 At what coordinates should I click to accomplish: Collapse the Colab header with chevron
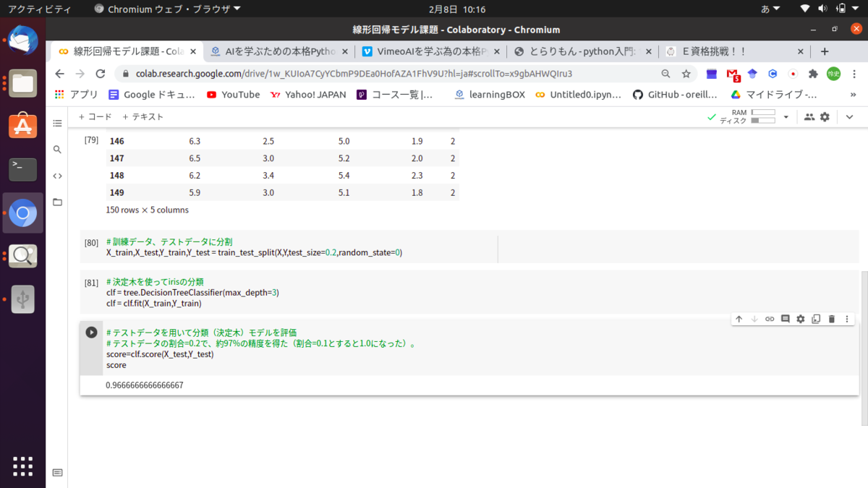pyautogui.click(x=849, y=117)
